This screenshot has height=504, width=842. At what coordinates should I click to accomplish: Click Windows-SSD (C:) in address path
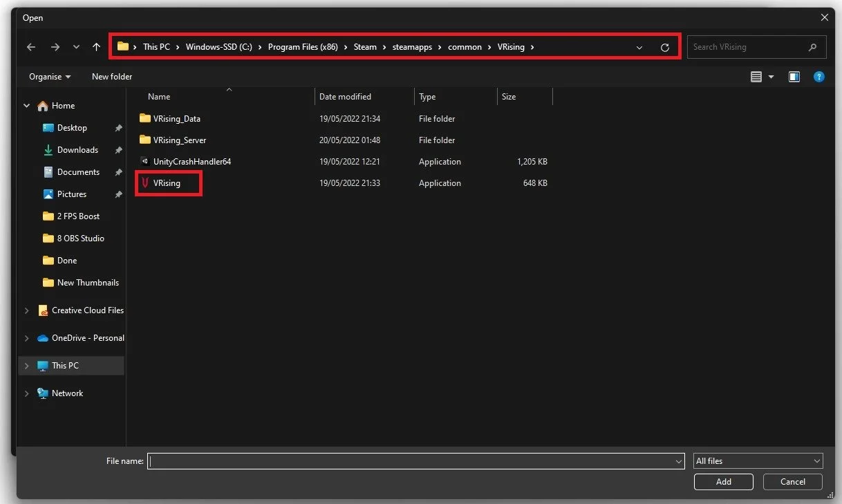pyautogui.click(x=219, y=47)
